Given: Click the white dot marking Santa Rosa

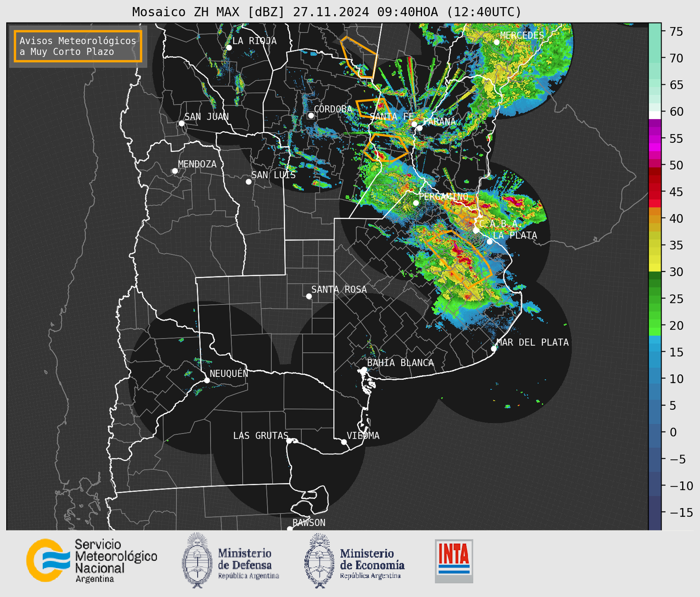Looking at the screenshot, I should tap(309, 296).
